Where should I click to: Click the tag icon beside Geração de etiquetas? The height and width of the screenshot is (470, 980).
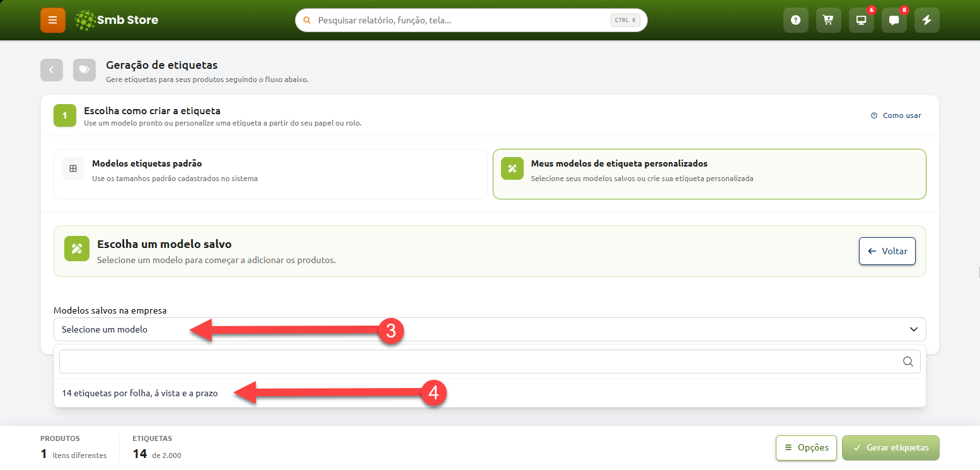84,70
